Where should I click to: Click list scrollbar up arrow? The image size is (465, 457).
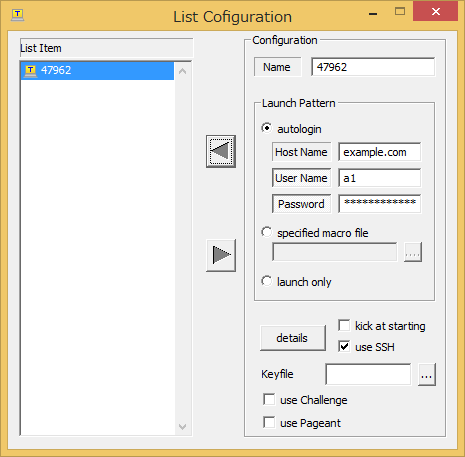coord(182,71)
